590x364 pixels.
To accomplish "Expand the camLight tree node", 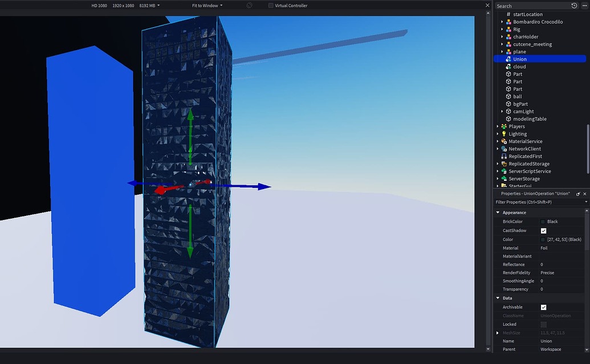I will pos(502,112).
